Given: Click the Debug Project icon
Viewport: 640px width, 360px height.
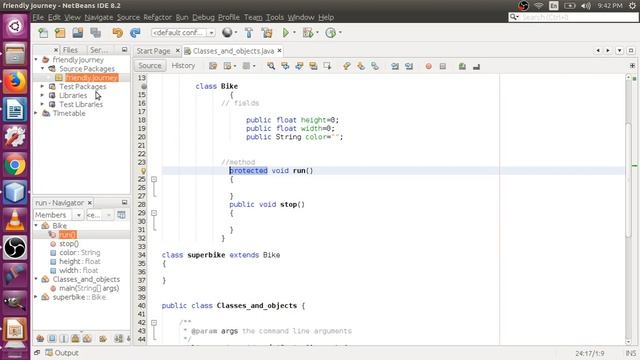Looking at the screenshot, I should (x=308, y=33).
